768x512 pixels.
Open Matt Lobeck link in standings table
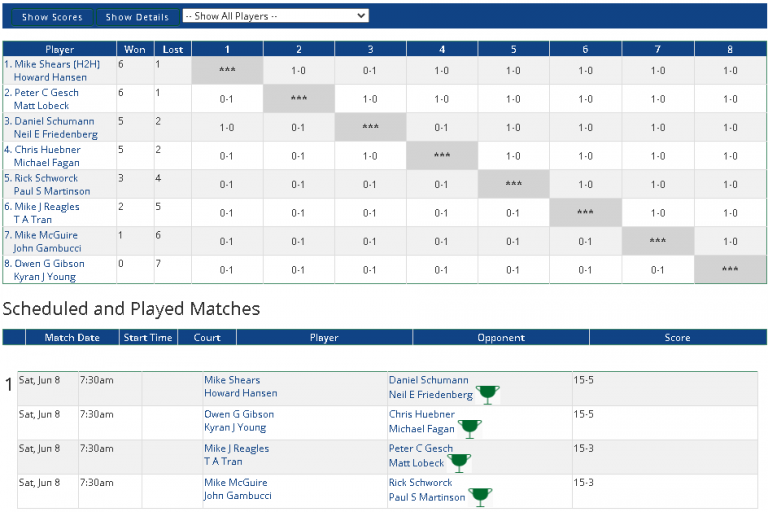41,106
